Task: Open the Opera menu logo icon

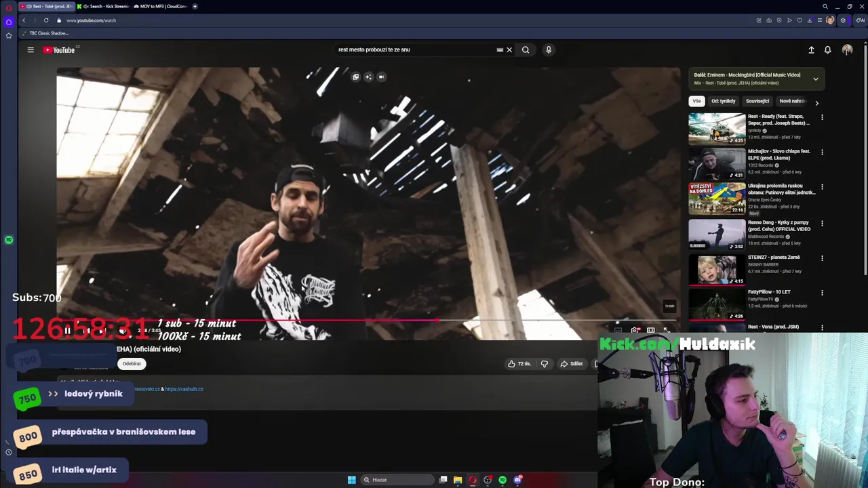Action: [x=9, y=7]
